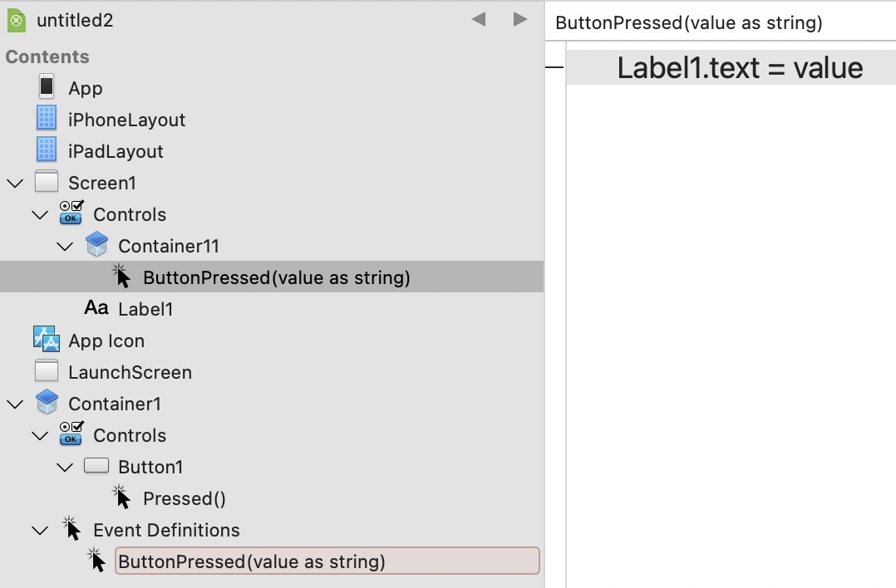Image resolution: width=896 pixels, height=588 pixels.
Task: Click the untitled2 project icon
Action: (x=16, y=20)
